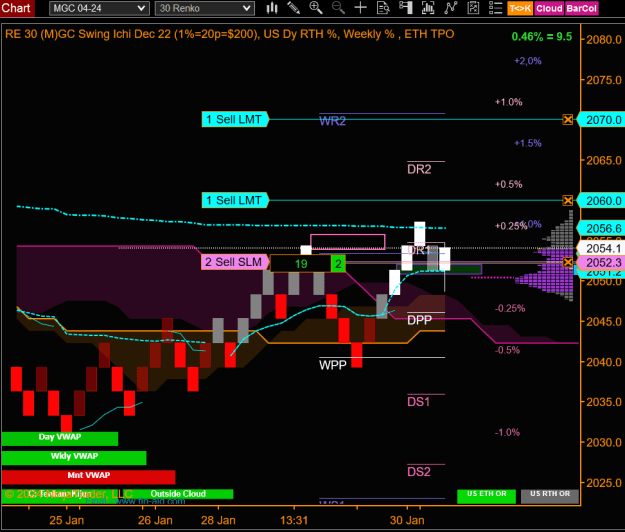Click the zoom in magnifier icon

click(x=316, y=8)
